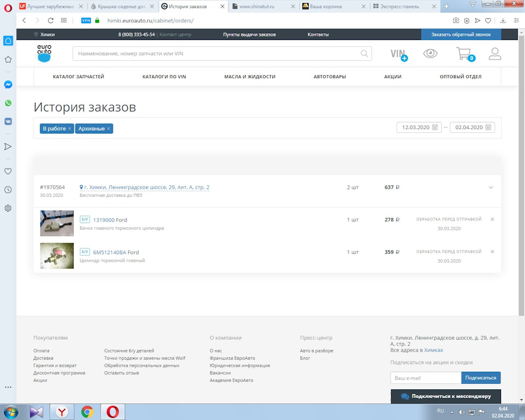The height and width of the screenshot is (420, 525).
Task: Take snapshot with camera icon
Action: [456, 20]
